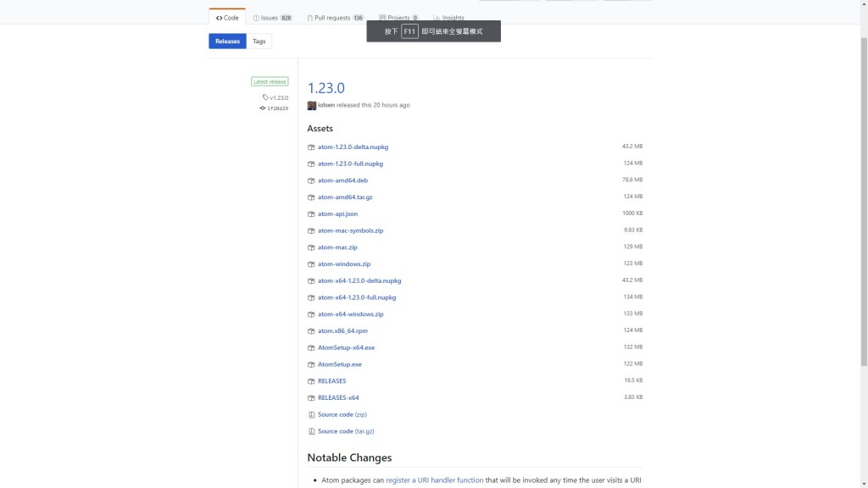Screen dimensions: 868x488
Task: Click package icon next to atom.x86_64.rpm
Action: pyautogui.click(x=311, y=331)
